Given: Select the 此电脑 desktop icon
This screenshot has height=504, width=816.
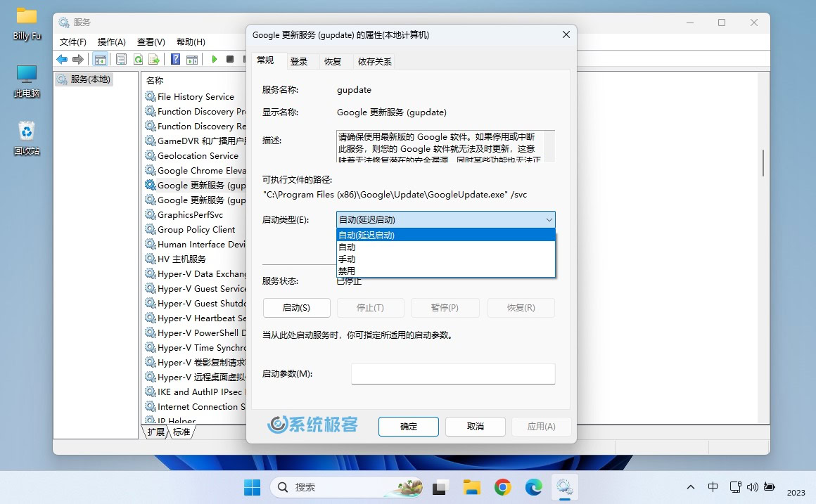Looking at the screenshot, I should click(27, 82).
